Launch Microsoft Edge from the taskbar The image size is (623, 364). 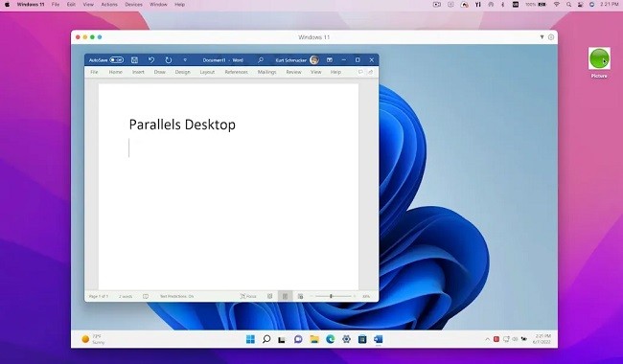click(330, 339)
